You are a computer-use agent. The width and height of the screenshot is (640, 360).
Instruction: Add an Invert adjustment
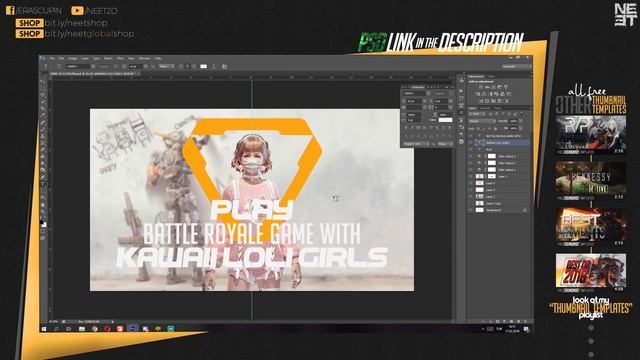pos(481,101)
